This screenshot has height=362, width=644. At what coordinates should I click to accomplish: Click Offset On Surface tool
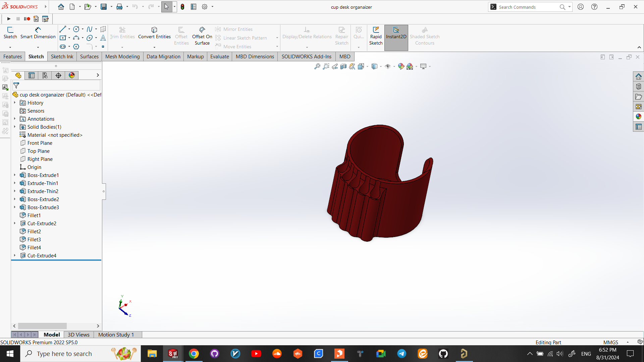[x=202, y=36]
